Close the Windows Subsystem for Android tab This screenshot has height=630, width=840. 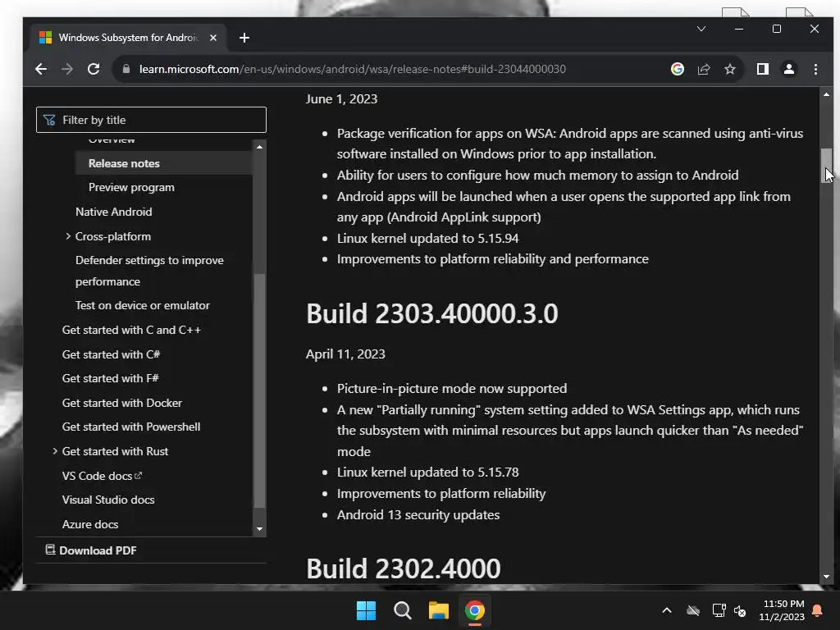pos(213,38)
